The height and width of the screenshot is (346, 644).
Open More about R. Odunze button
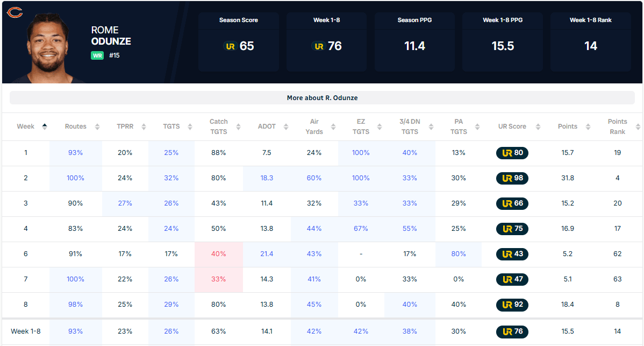pos(322,98)
